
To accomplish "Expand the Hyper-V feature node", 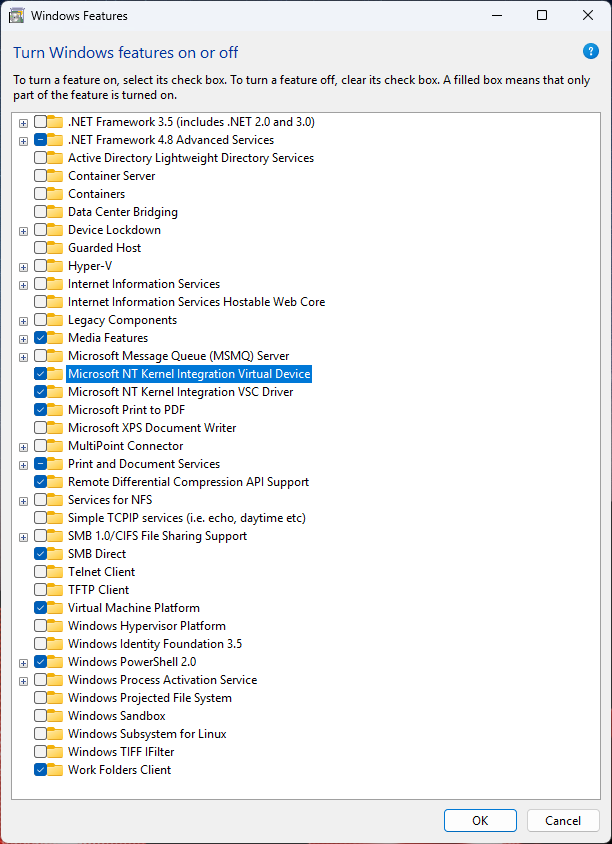I will [x=23, y=268].
